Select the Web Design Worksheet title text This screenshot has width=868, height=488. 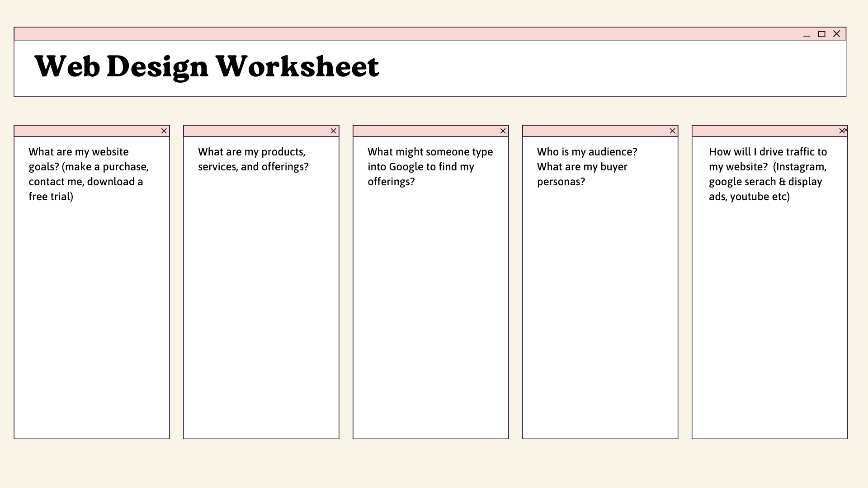click(x=207, y=67)
